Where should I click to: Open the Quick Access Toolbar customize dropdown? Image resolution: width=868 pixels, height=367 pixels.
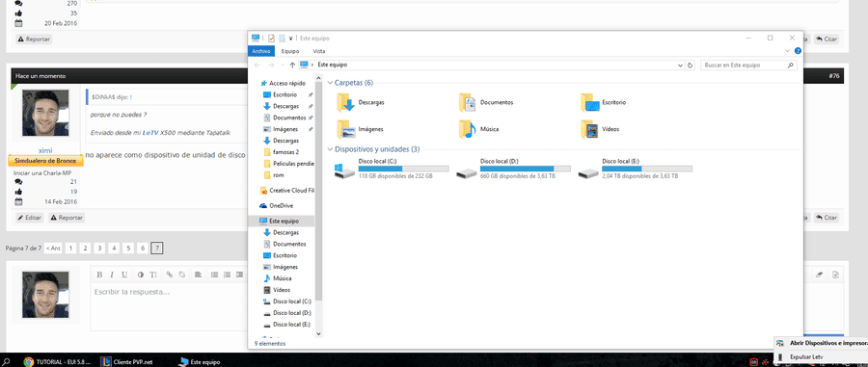(x=291, y=39)
